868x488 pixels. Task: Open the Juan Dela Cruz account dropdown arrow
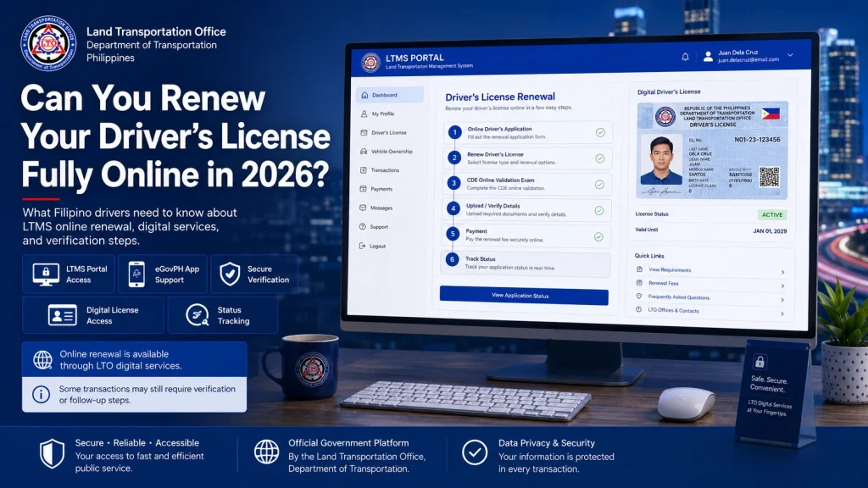(x=791, y=55)
